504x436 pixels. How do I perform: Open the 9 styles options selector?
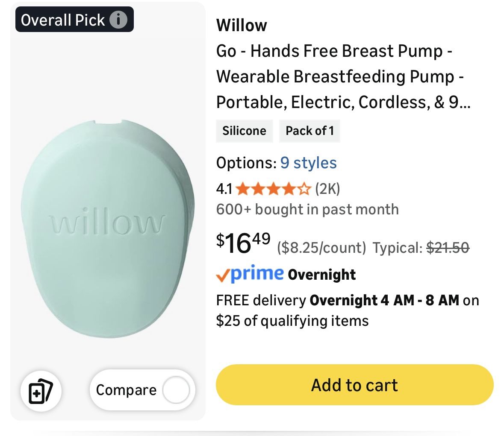[308, 163]
